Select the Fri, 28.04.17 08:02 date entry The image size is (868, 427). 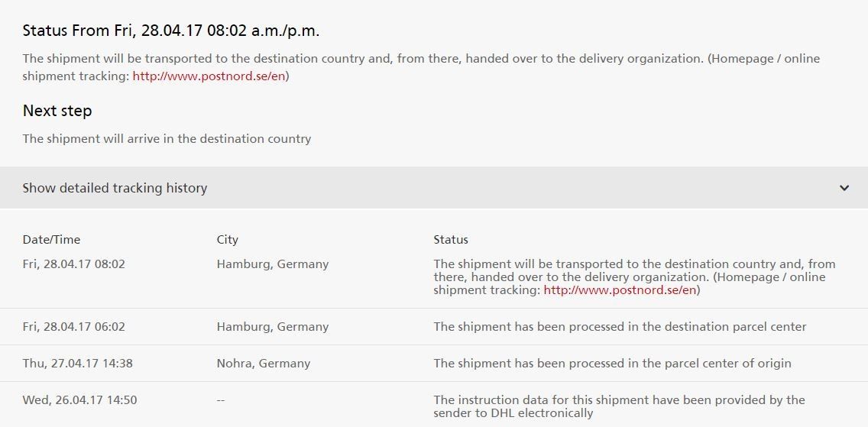click(73, 264)
